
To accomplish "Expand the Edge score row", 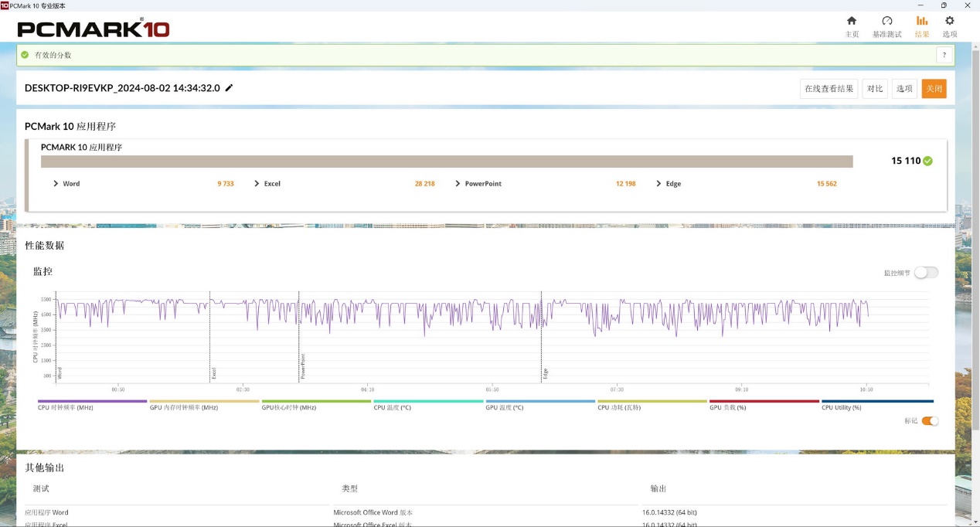I will coord(658,184).
